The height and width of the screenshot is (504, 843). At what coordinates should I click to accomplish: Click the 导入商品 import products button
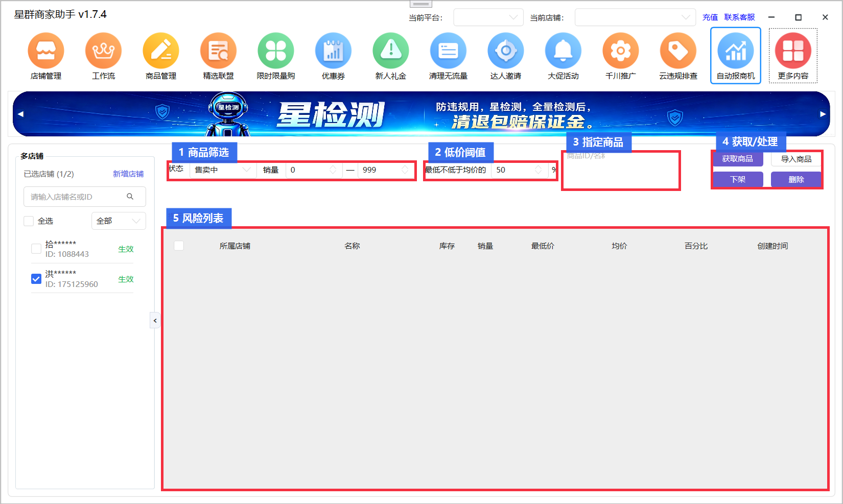click(796, 159)
